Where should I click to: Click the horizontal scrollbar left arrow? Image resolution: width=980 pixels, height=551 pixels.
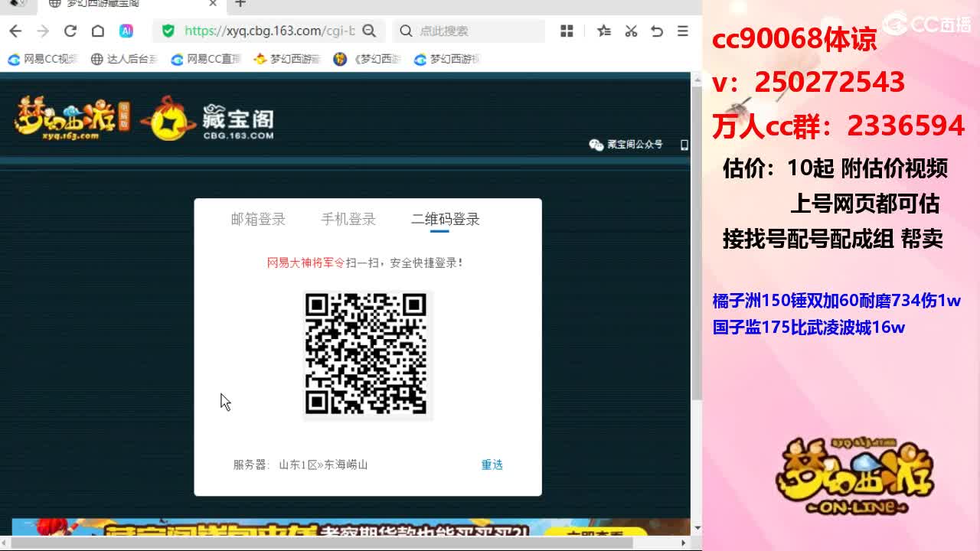click(5, 543)
